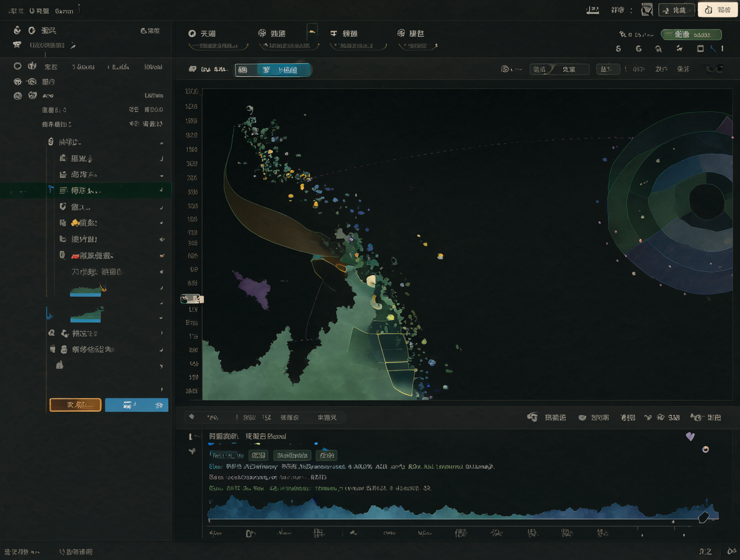Image resolution: width=740 pixels, height=560 pixels.
Task: Click the green pill button near the top right
Action: coord(691,34)
